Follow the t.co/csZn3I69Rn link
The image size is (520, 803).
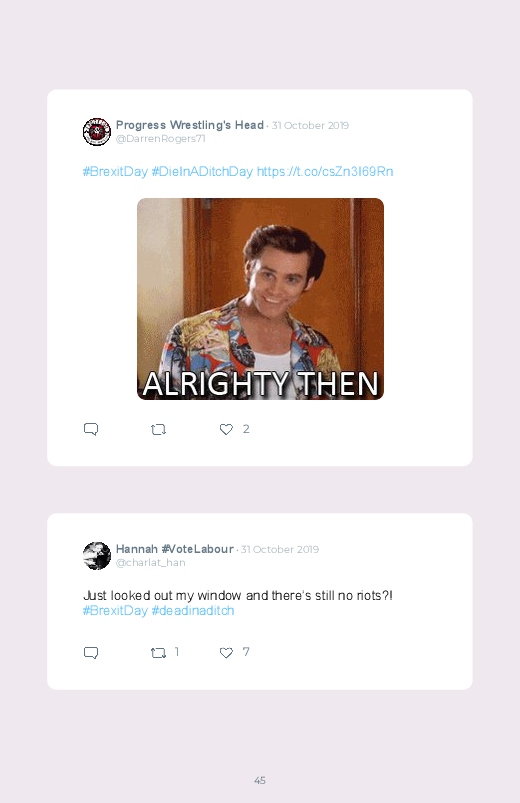(325, 172)
